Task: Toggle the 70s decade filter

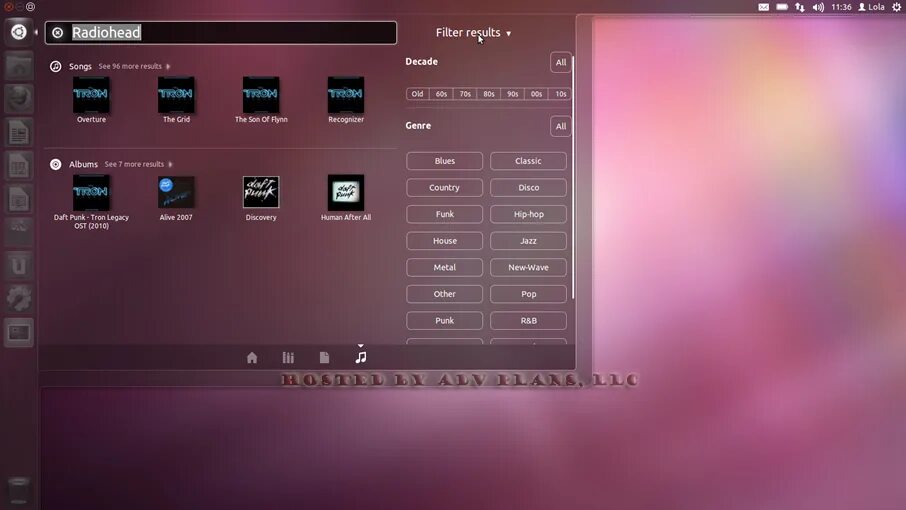Action: (465, 94)
